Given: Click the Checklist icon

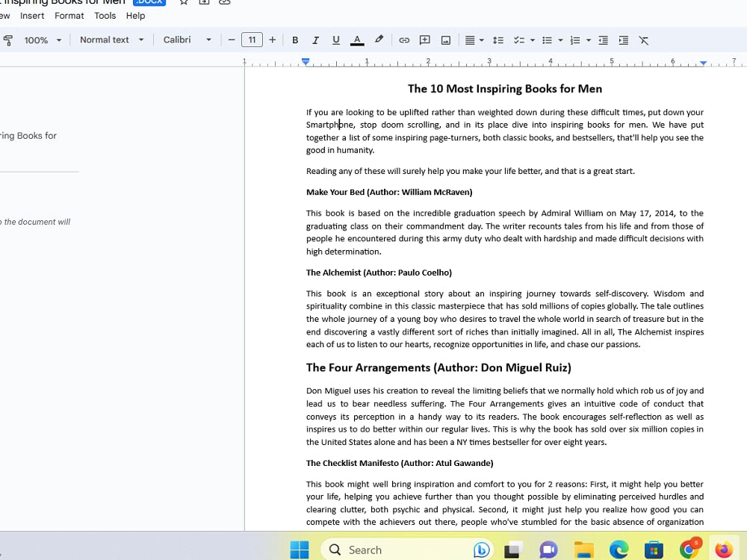Looking at the screenshot, I should click(519, 40).
